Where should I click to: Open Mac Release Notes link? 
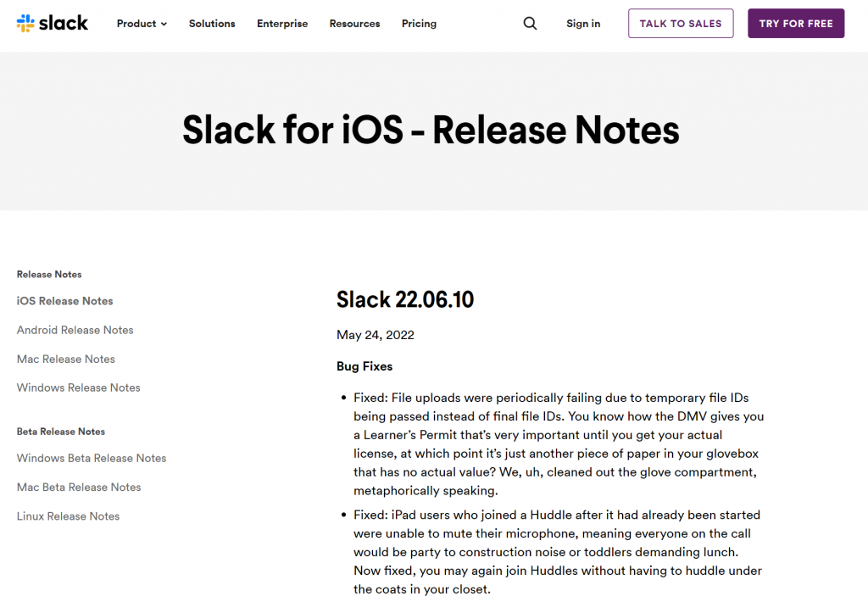[x=65, y=359]
